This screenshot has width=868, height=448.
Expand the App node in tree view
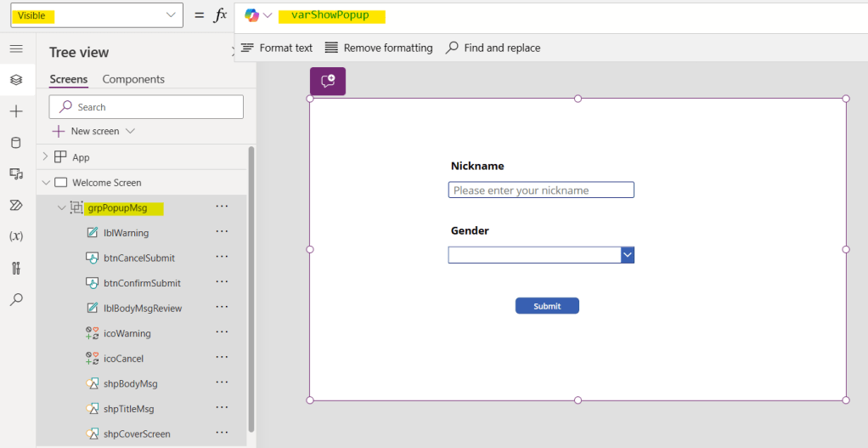(45, 157)
